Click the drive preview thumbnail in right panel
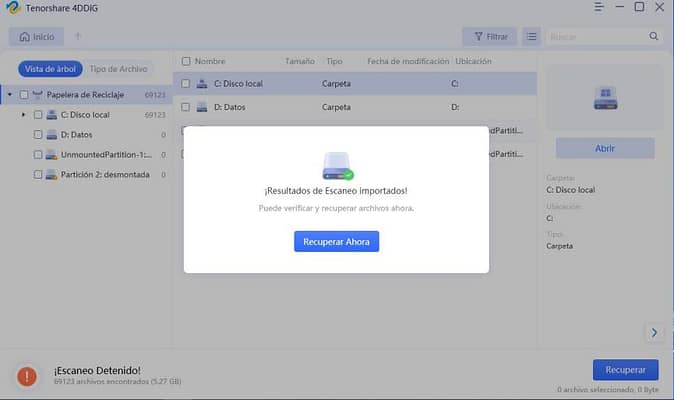This screenshot has width=674, height=400. (605, 98)
